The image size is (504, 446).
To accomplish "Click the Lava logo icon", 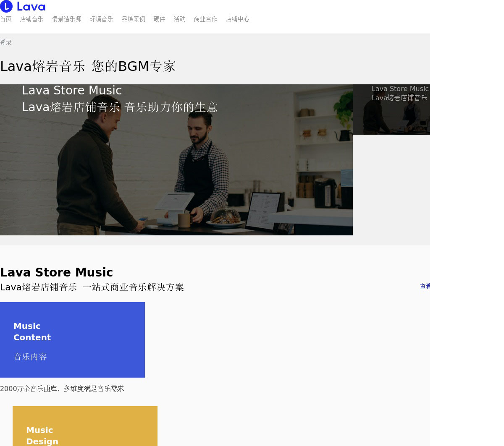I will (x=6, y=6).
